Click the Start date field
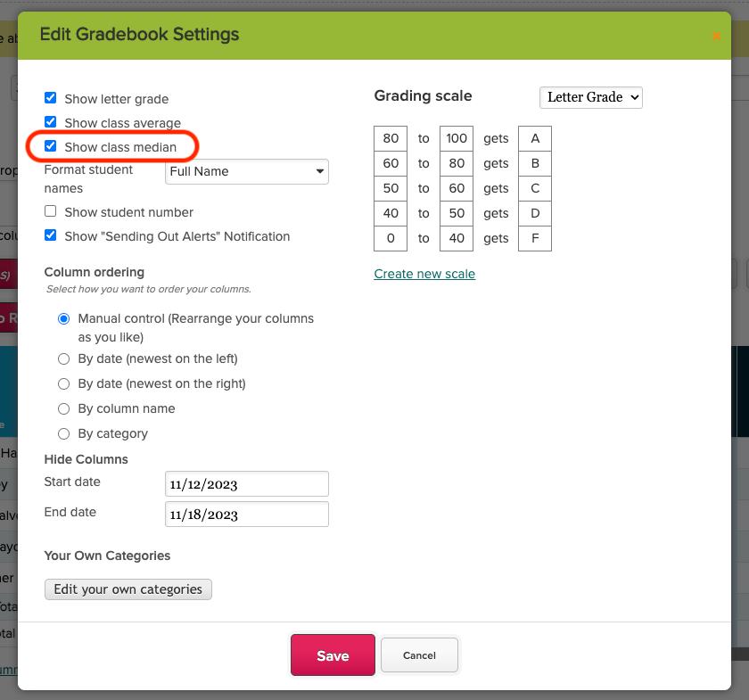 point(247,484)
